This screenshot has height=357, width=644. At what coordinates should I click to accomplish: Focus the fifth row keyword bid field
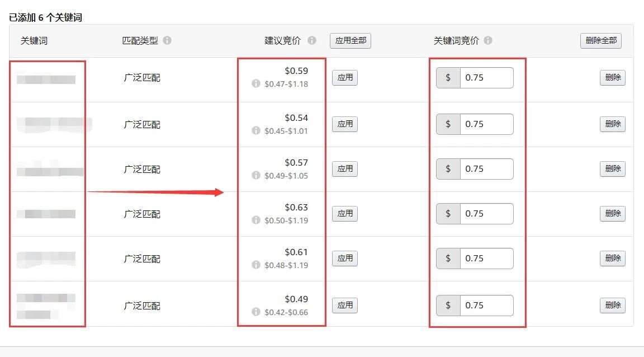click(486, 259)
